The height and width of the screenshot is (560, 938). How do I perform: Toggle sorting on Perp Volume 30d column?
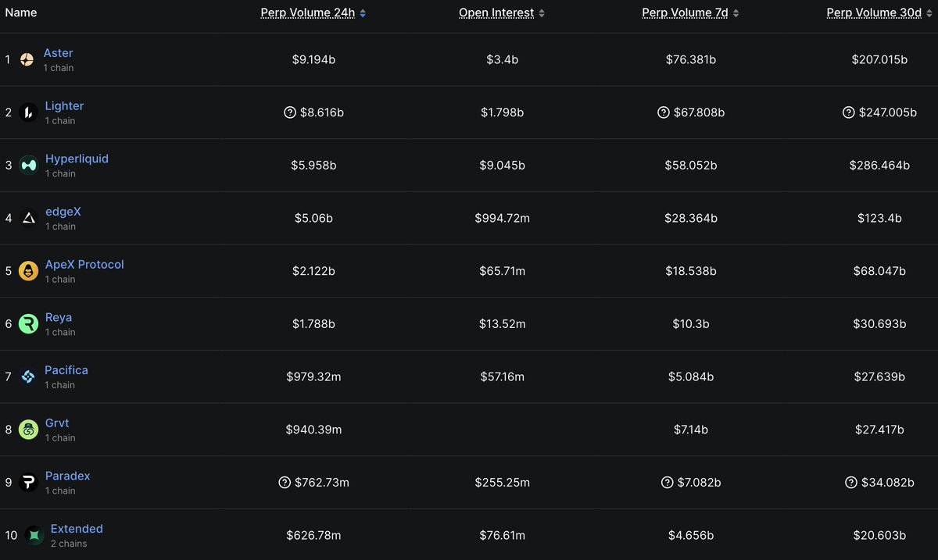pyautogui.click(x=874, y=12)
